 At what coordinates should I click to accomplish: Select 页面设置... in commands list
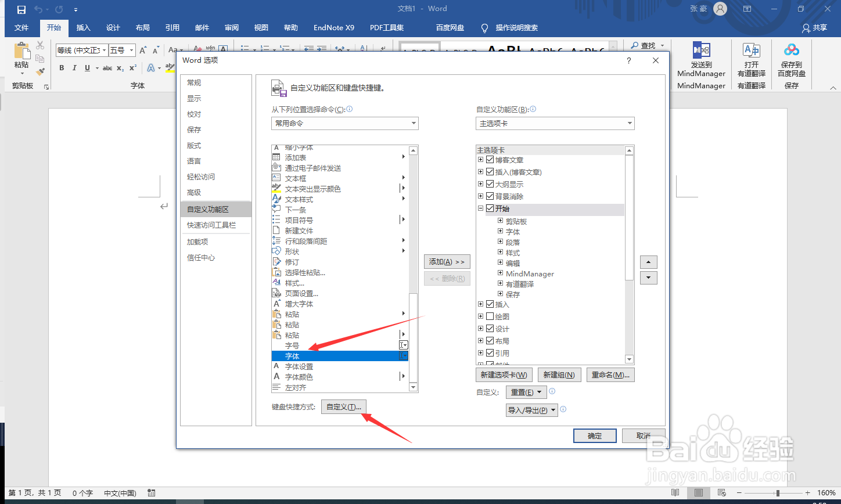click(340, 293)
